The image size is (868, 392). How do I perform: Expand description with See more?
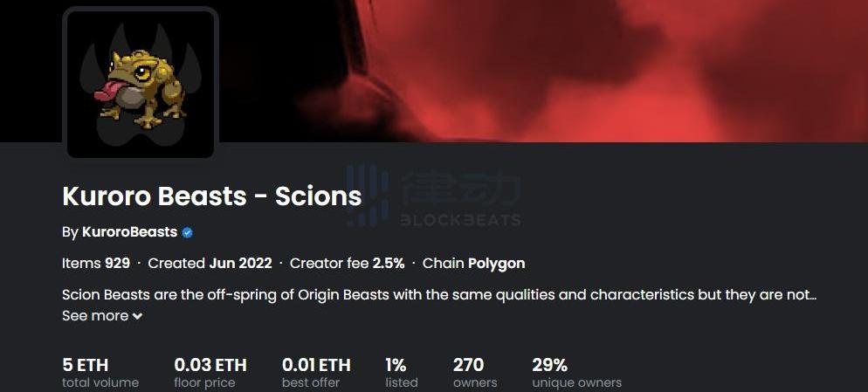95,316
